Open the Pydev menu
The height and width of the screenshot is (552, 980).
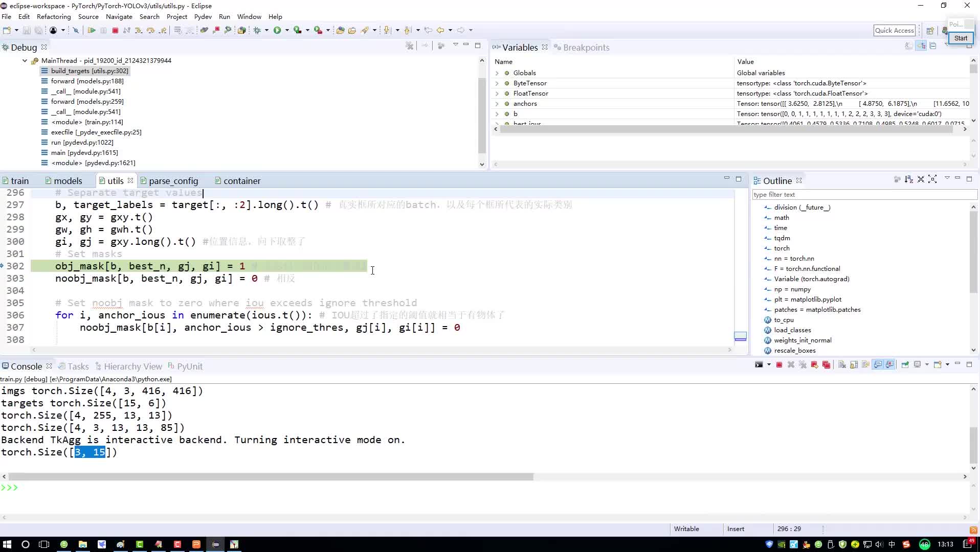point(203,16)
